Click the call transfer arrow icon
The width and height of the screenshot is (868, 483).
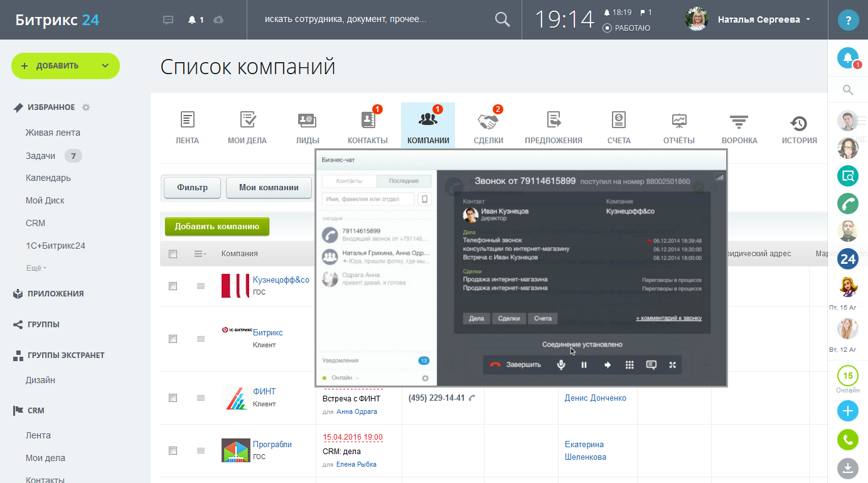[x=607, y=365]
